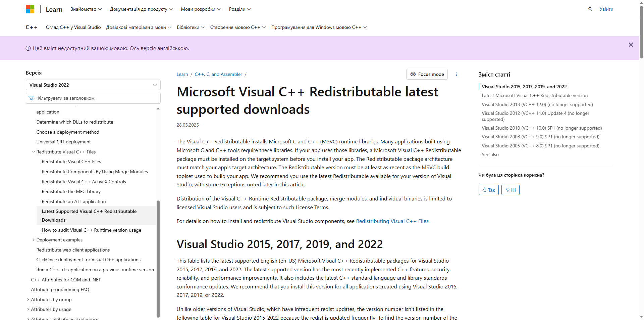This screenshot has height=320, width=644.
Task: Jump to Visual Studio 2012 (VC++ 11.0) section
Action: click(535, 116)
